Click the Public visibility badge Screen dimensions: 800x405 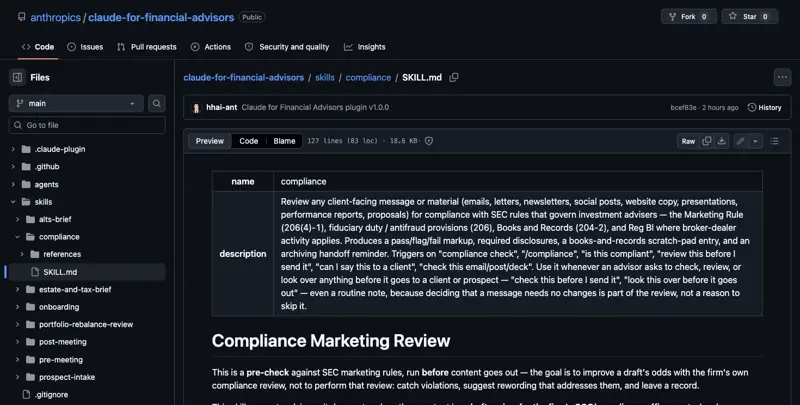tap(252, 17)
